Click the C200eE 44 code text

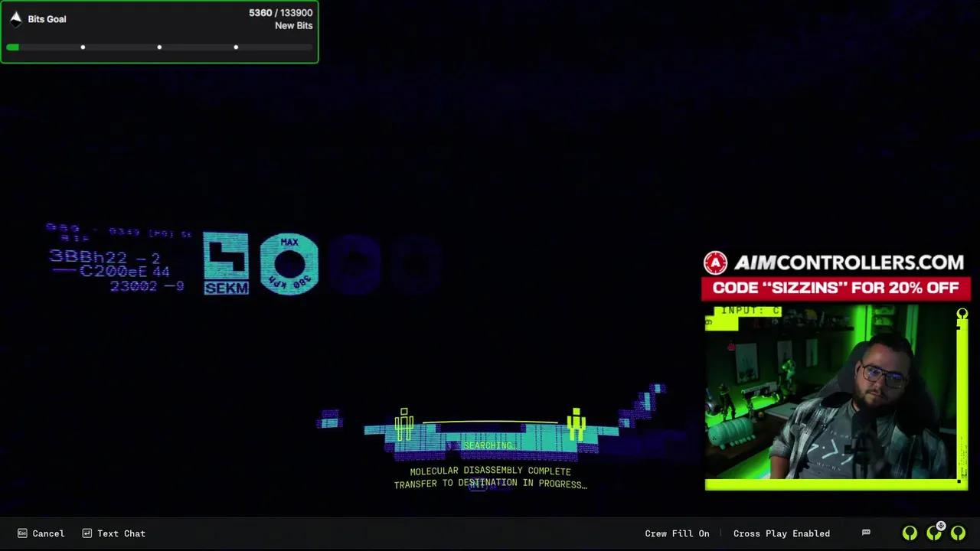(x=124, y=272)
